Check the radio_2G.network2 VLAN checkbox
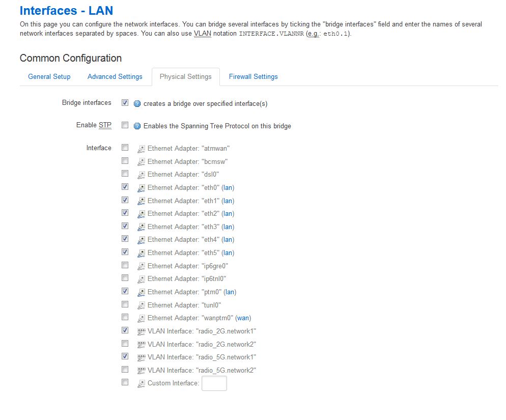 (125, 343)
